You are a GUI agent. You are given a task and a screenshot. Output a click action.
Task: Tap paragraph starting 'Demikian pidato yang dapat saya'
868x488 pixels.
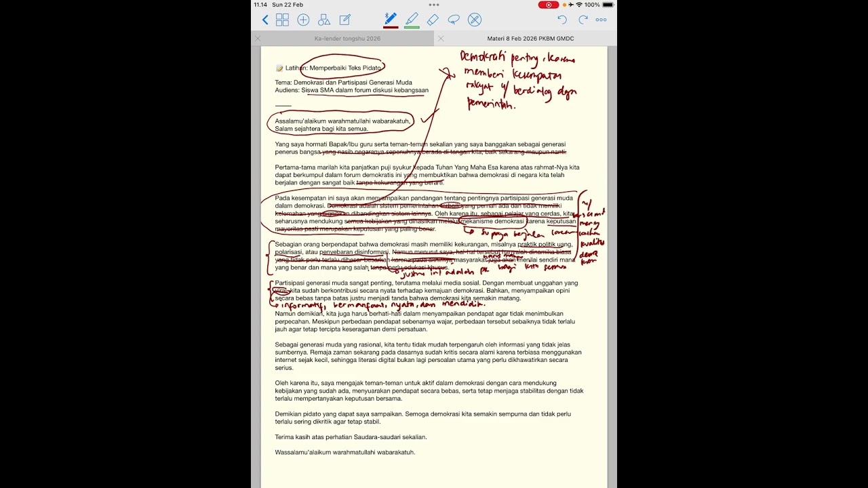click(x=423, y=418)
